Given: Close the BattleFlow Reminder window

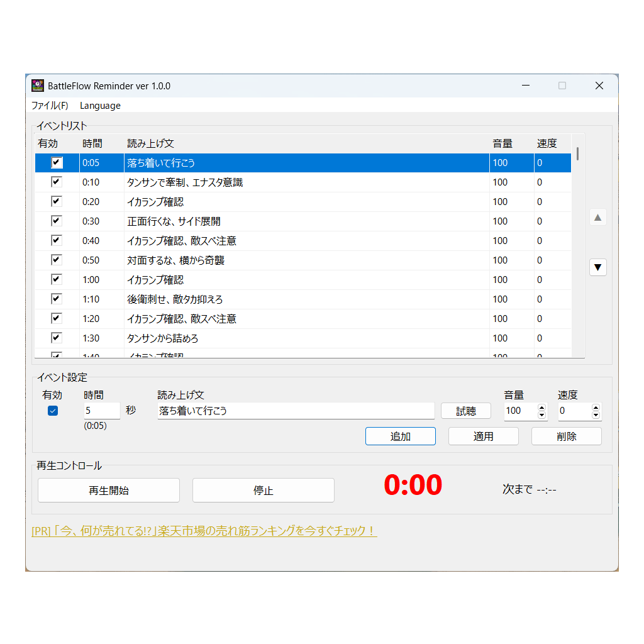Looking at the screenshot, I should [599, 86].
